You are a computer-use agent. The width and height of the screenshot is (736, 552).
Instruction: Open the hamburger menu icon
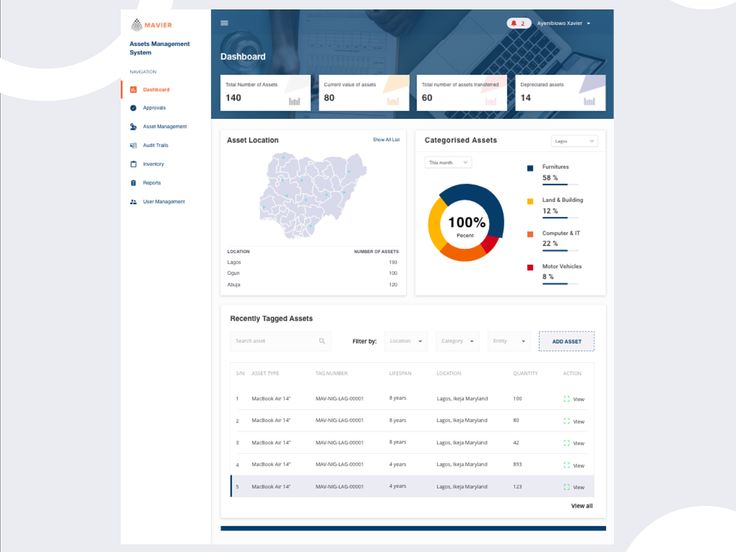pyautogui.click(x=224, y=23)
